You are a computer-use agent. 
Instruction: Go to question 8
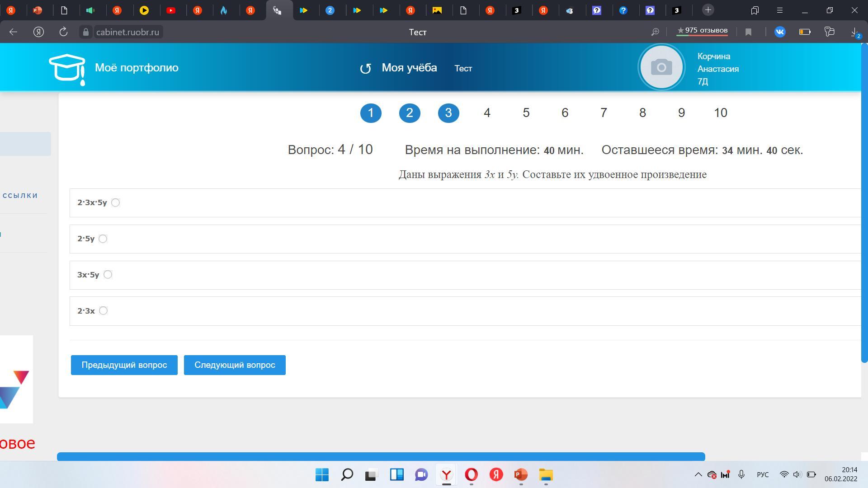[x=642, y=113]
